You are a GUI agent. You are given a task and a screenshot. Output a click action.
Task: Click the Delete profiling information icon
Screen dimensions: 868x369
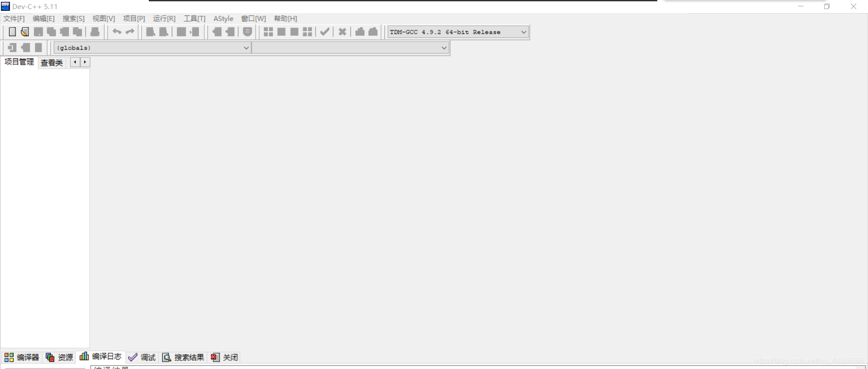click(x=373, y=32)
